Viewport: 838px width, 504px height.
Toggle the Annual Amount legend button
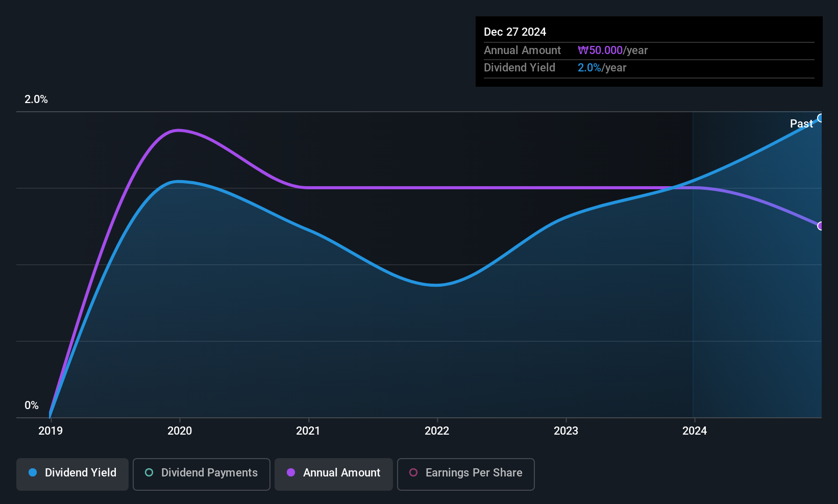[x=334, y=474]
